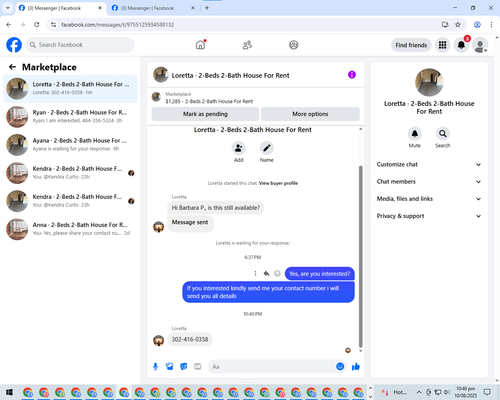Search in conversation with the magnifier icon
The width and height of the screenshot is (500, 400).
[443, 134]
